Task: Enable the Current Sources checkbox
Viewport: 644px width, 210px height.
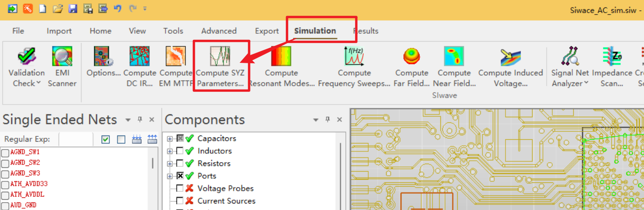Action: (x=180, y=201)
